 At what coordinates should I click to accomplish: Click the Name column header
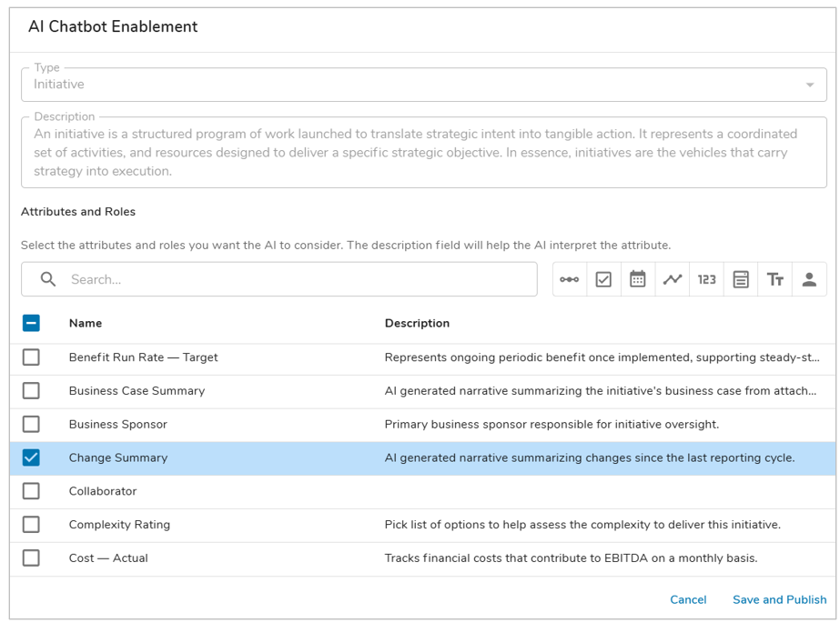[86, 323]
